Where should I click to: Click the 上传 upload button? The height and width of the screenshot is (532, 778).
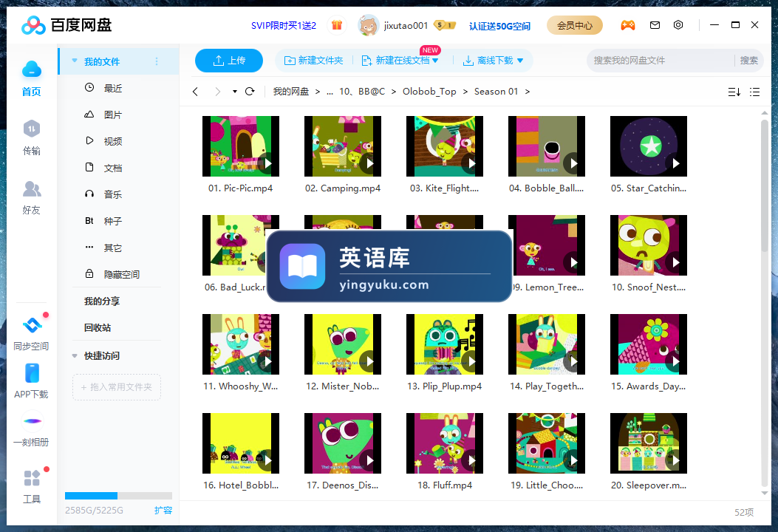pyautogui.click(x=229, y=61)
